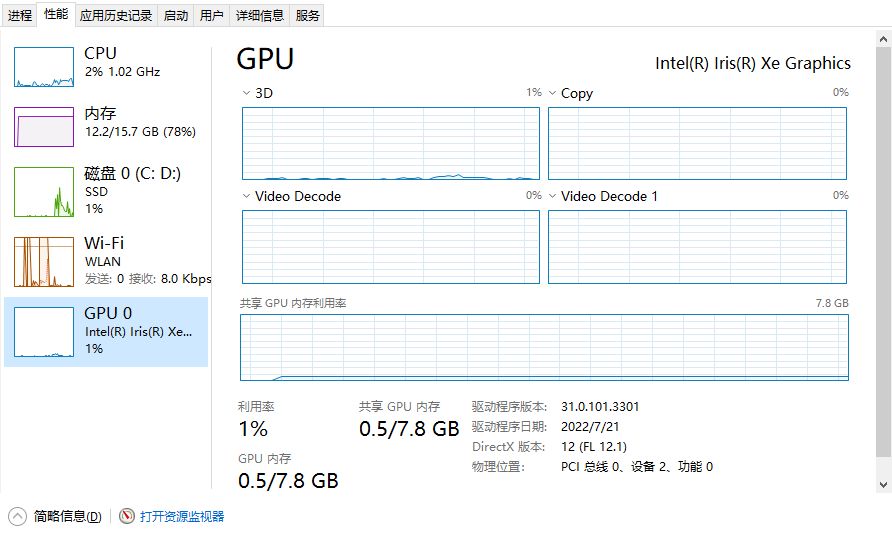This screenshot has width=892, height=541.
Task: Open the 详细信息 tab
Action: 259,15
